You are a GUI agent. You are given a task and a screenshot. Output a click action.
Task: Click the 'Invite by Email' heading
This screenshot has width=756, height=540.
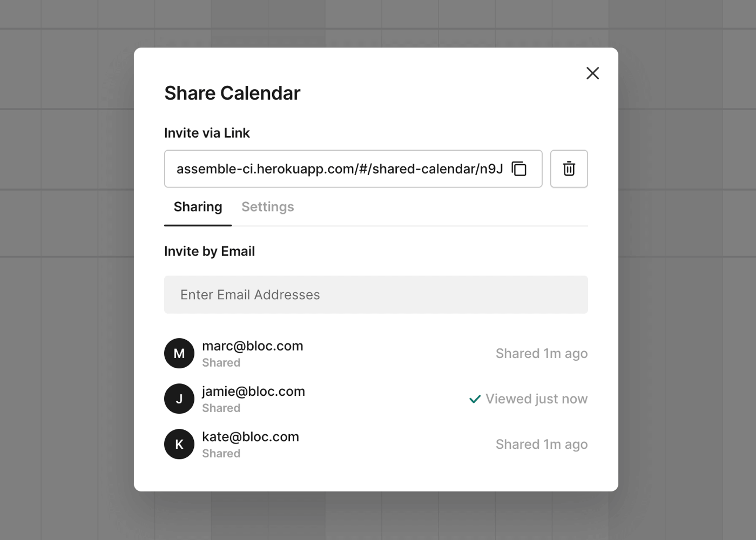[x=210, y=252]
